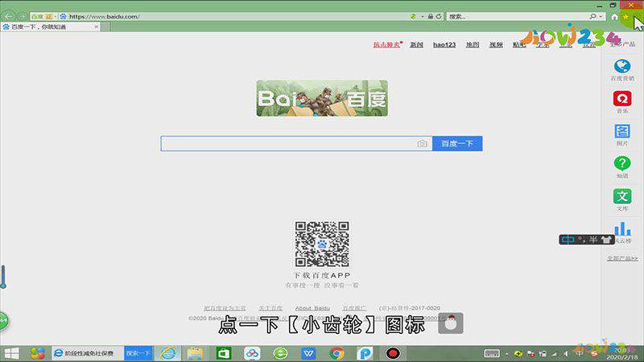
Task: Open the Favorites star icon
Action: (625, 17)
